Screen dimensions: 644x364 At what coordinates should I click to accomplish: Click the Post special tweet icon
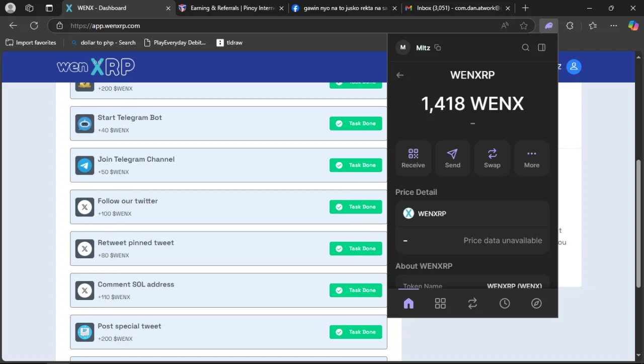coord(85,332)
